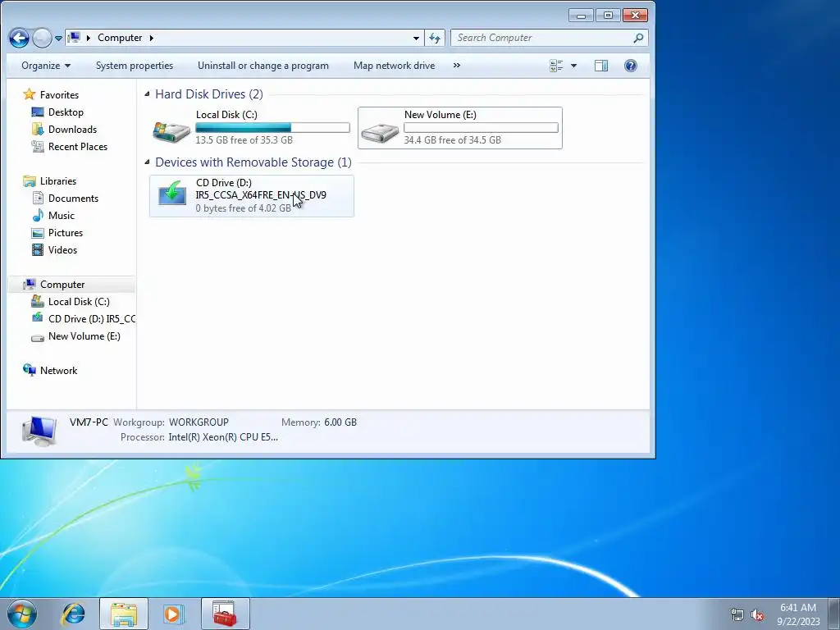
Task: Click text 0 bytes free of 4.02 GB
Action: click(243, 208)
